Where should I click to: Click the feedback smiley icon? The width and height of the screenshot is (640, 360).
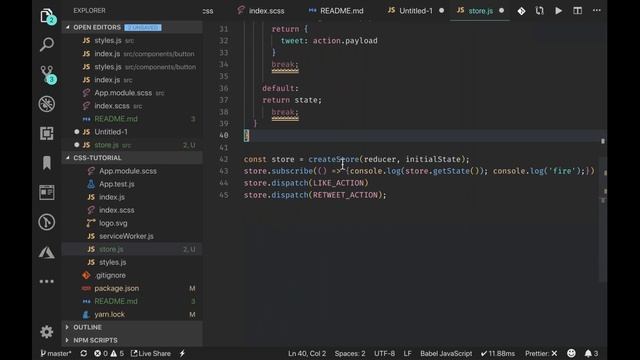click(x=571, y=353)
